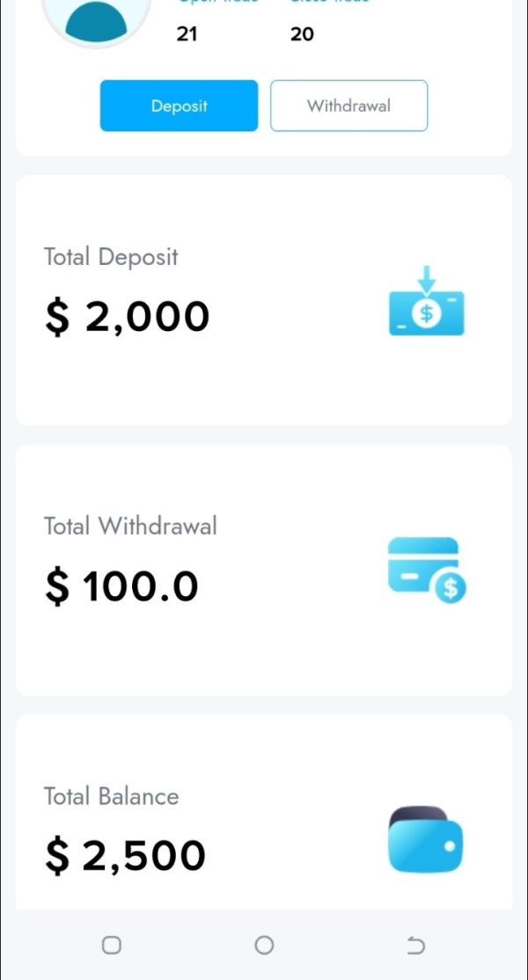Tap the open trade count 21

[x=187, y=34]
